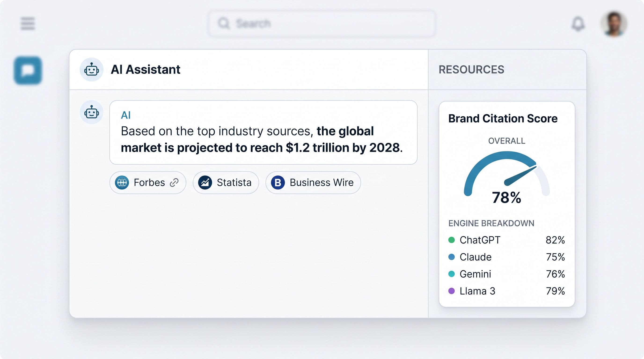
Task: Select the chat bubble sidebar icon
Action: (x=28, y=70)
